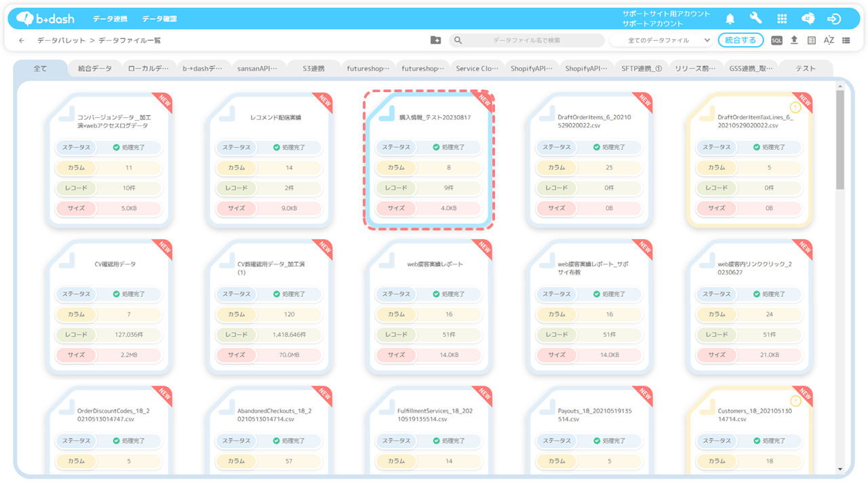Sort files with the AZ icon

click(x=829, y=41)
